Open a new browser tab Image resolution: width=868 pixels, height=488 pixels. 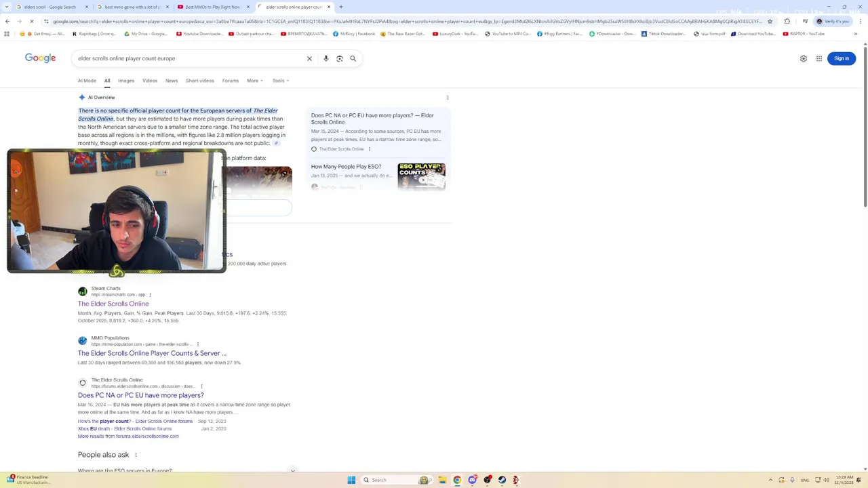click(340, 7)
